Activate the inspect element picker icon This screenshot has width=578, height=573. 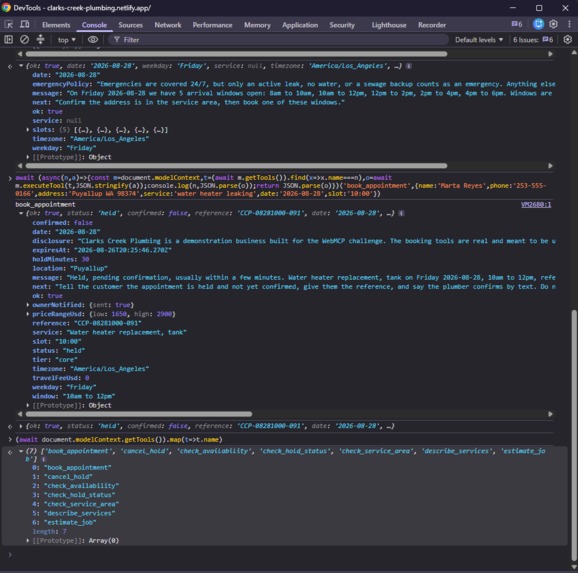point(8,25)
